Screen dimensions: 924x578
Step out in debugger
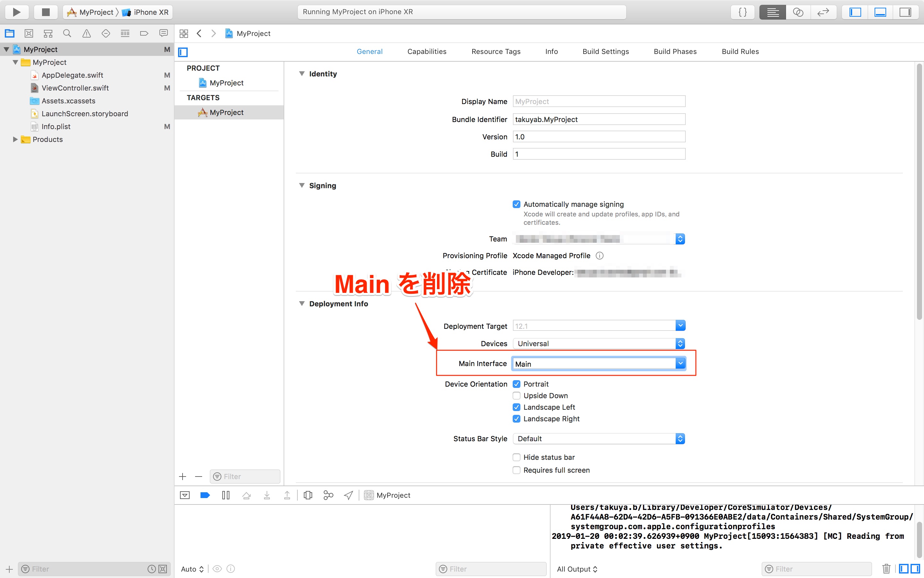pyautogui.click(x=287, y=495)
